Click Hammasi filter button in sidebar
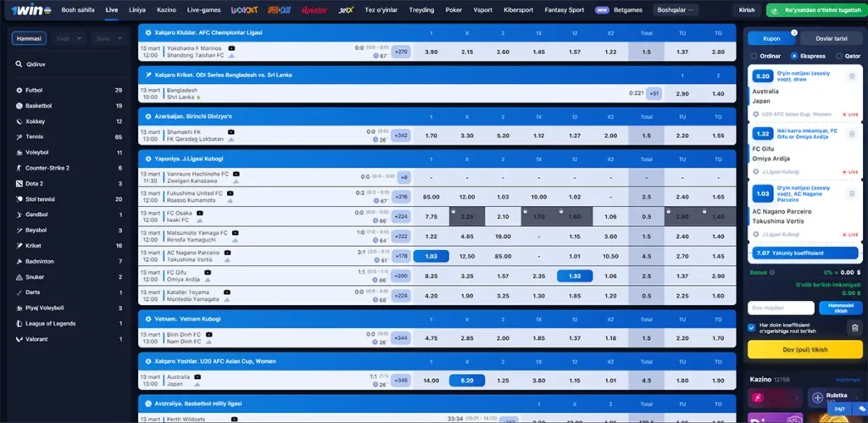868x423 pixels. click(29, 38)
